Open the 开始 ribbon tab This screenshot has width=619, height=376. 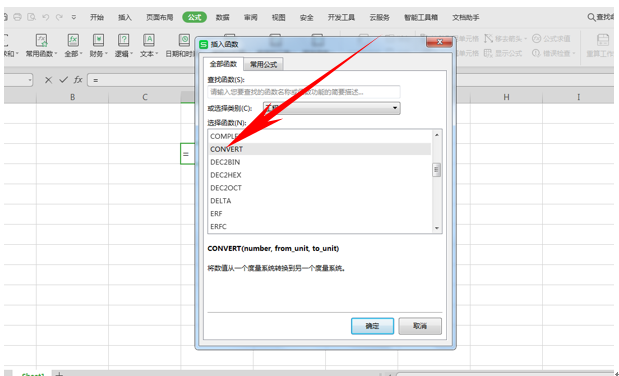(97, 17)
